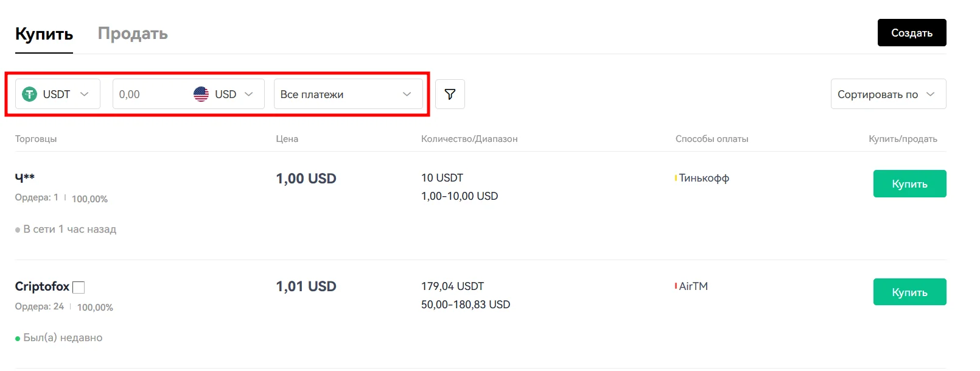Open the Ч** trader profile
This screenshot has height=371, width=980.
click(25, 178)
